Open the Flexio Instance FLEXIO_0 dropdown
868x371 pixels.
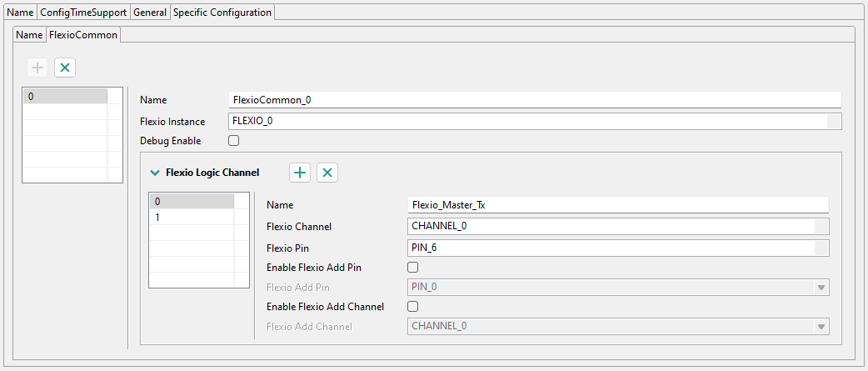(834, 122)
